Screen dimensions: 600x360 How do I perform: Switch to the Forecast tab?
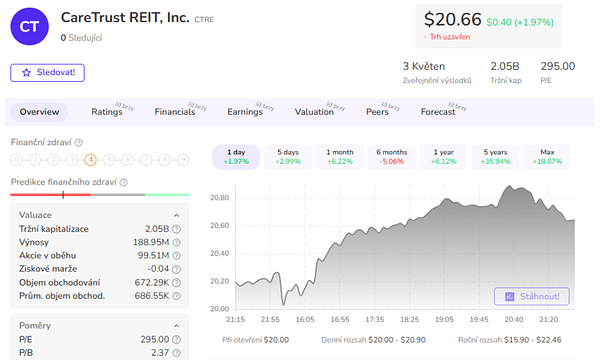tap(438, 112)
